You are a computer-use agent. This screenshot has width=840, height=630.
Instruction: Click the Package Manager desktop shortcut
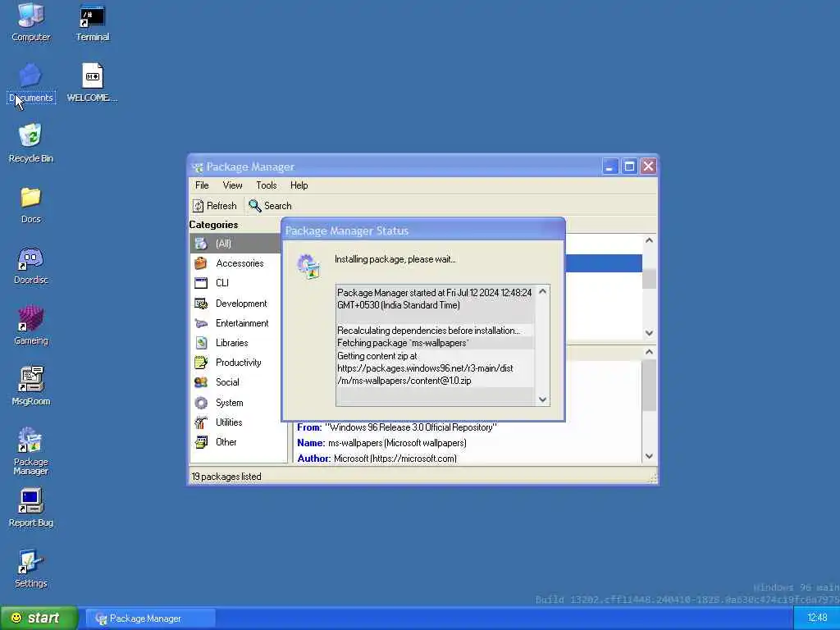pos(30,451)
